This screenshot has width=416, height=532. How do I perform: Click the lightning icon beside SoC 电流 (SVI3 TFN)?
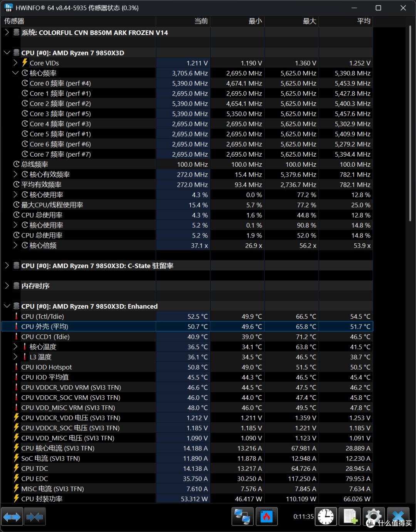click(16, 458)
